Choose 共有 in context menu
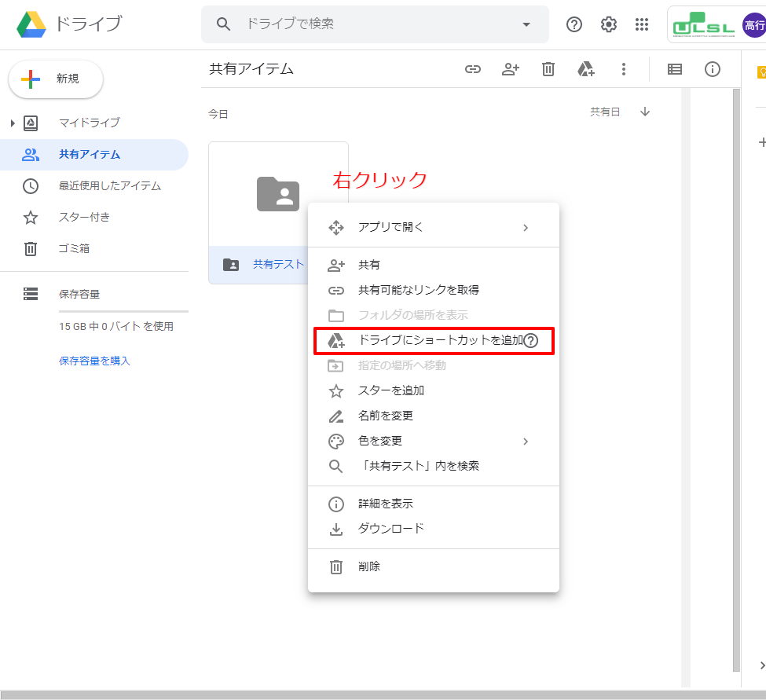Image resolution: width=766 pixels, height=700 pixels. [434, 265]
